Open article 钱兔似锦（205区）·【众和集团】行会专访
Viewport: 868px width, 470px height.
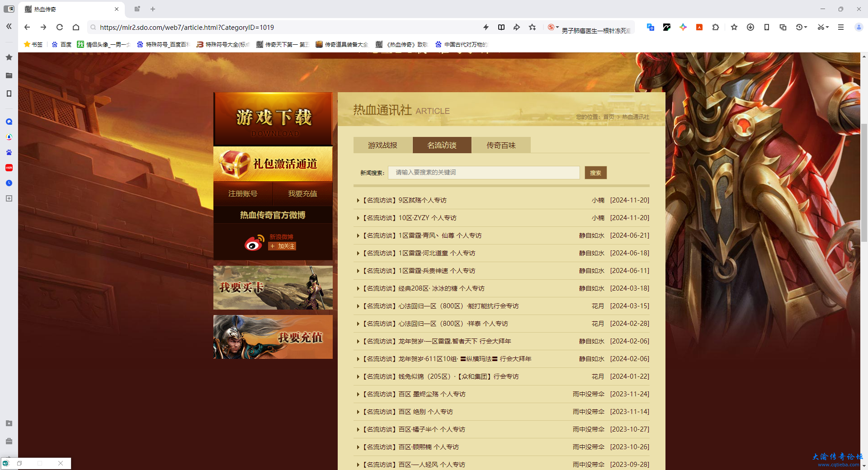tap(458, 376)
